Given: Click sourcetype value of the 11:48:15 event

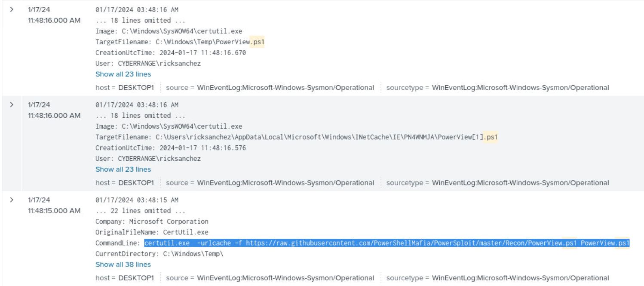Looking at the screenshot, I should point(520,278).
